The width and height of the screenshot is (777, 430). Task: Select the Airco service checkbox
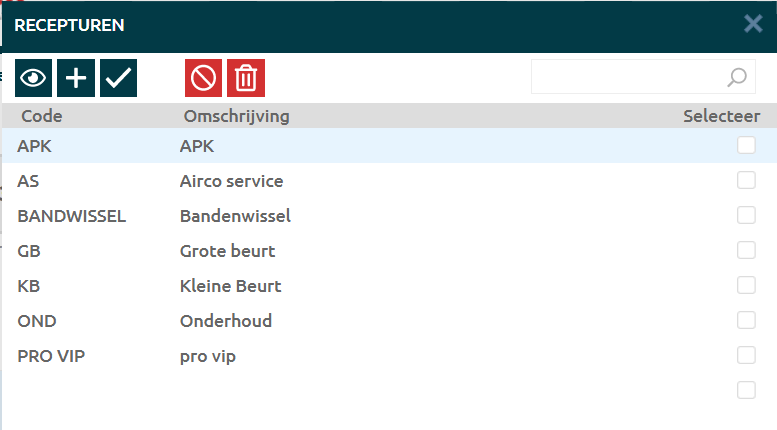pos(746,181)
